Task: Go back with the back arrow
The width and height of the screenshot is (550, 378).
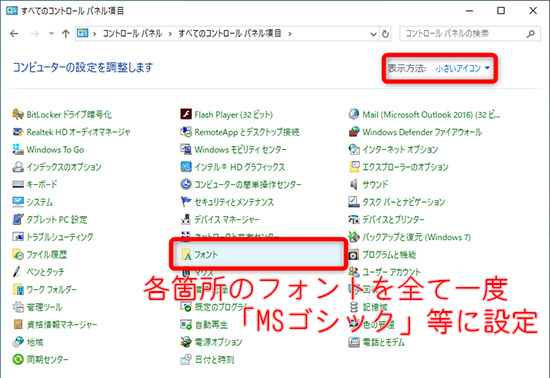Action: click(14, 34)
